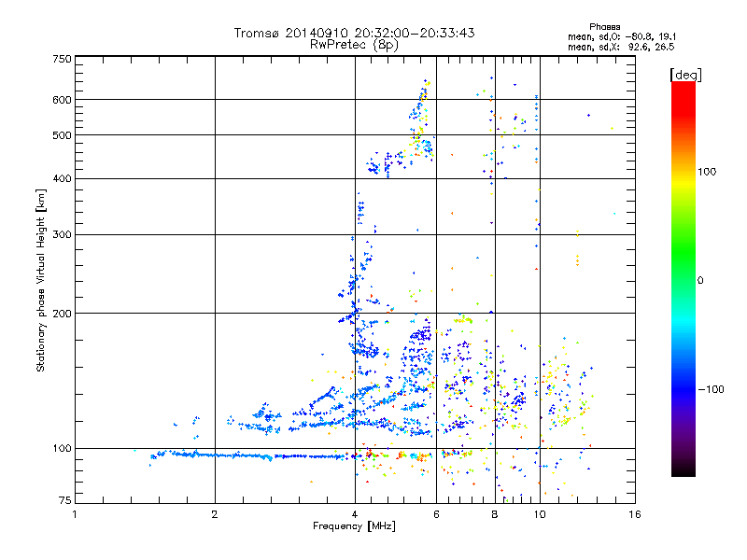Click the blue region near -100 on the color bar
Image resolution: width=747 pixels, height=560 pixels.
click(x=684, y=389)
